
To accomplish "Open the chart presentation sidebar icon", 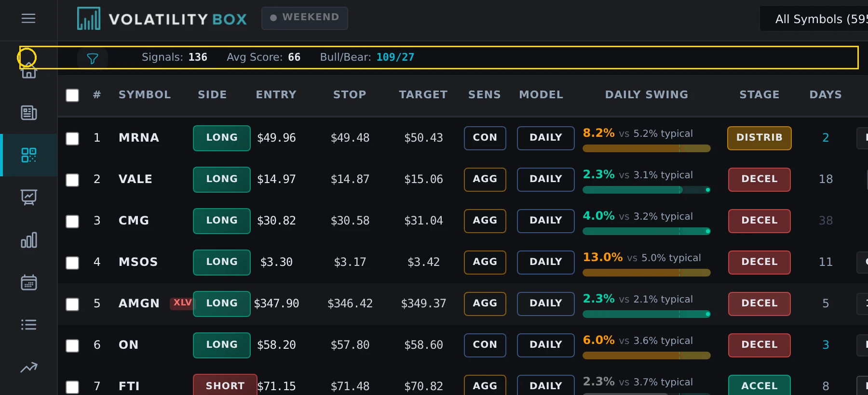I will (29, 197).
